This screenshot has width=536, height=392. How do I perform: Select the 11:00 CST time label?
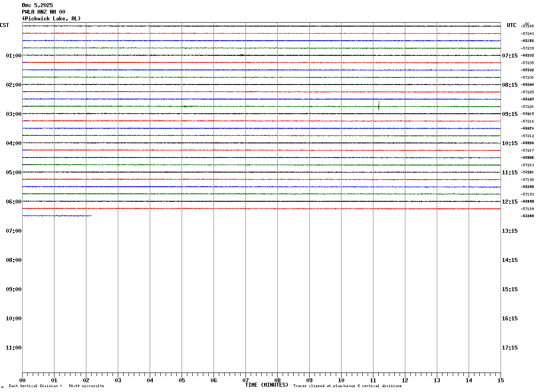tap(14, 348)
